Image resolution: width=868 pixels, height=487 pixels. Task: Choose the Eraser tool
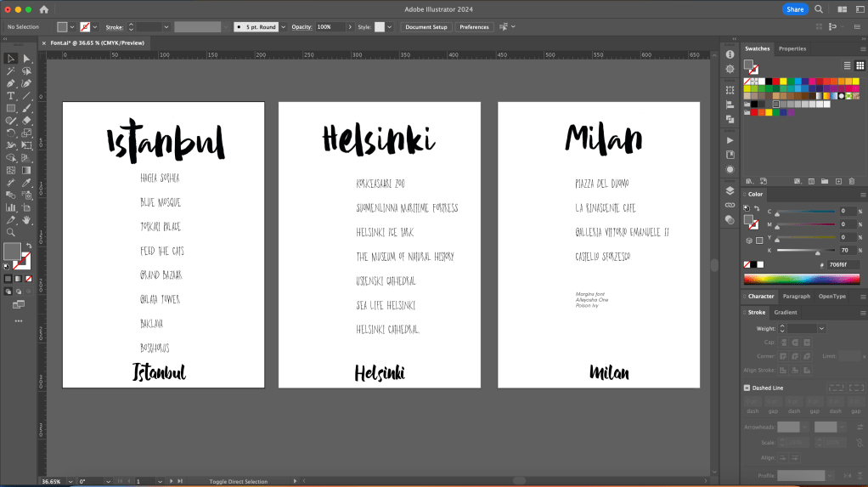pos(26,121)
